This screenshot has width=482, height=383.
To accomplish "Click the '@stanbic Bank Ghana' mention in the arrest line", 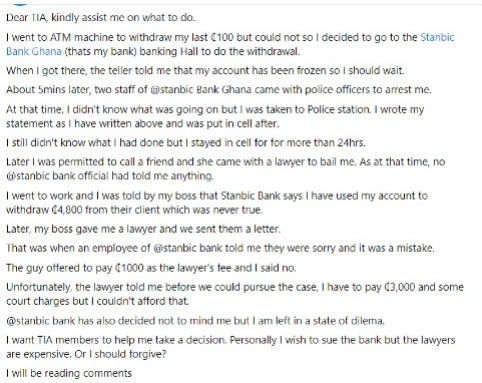I will pos(201,90).
